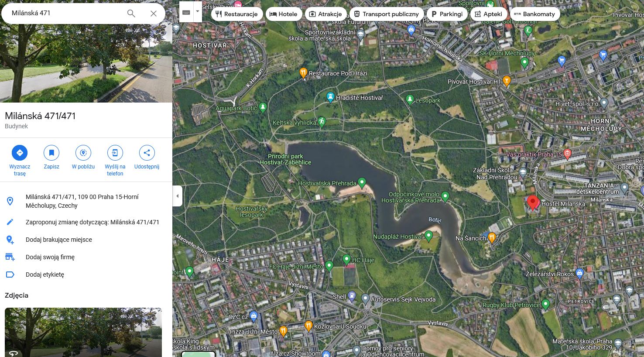
Task: Select the Hotele category chip
Action: (284, 14)
